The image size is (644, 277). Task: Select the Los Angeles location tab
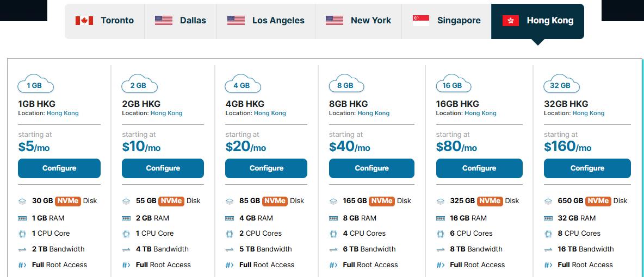(265, 21)
